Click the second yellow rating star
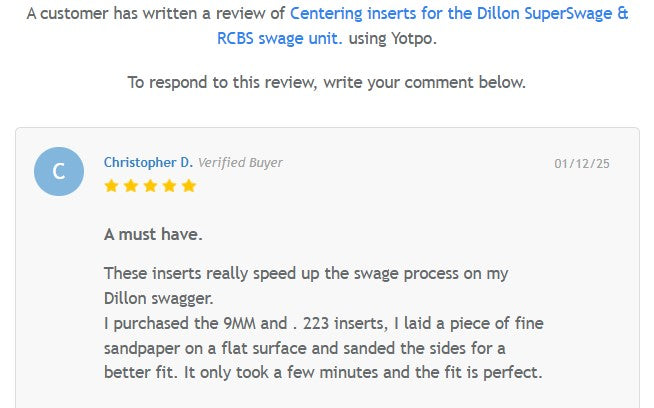Screen dimensions: 654x408 (x=131, y=185)
